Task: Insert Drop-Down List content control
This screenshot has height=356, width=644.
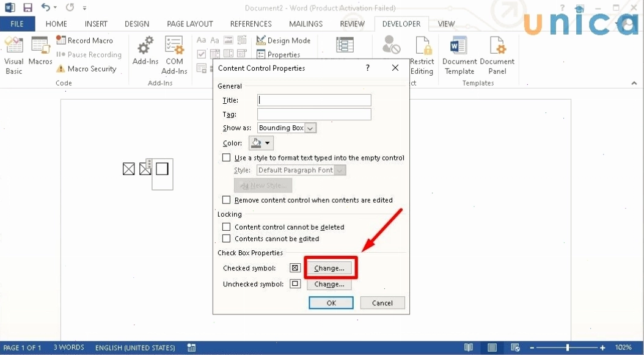Action: tap(229, 54)
